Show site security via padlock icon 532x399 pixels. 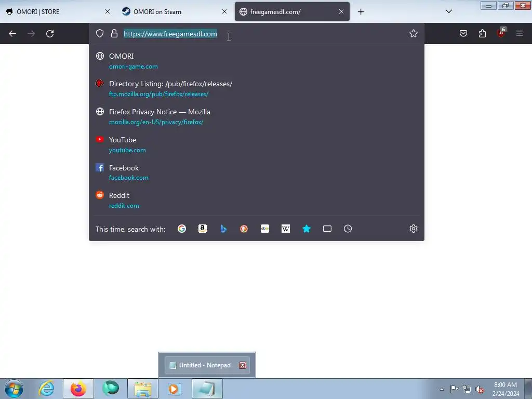114,33
